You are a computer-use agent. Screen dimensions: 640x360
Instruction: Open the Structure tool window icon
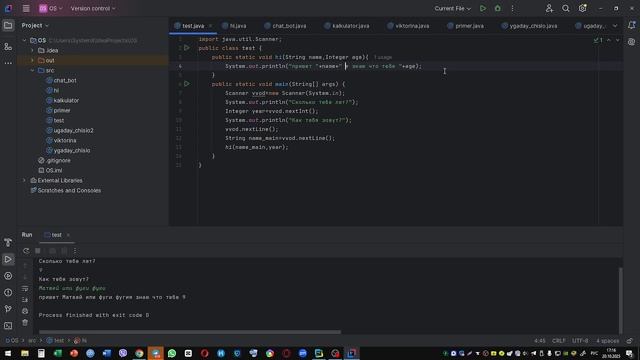pos(8,47)
